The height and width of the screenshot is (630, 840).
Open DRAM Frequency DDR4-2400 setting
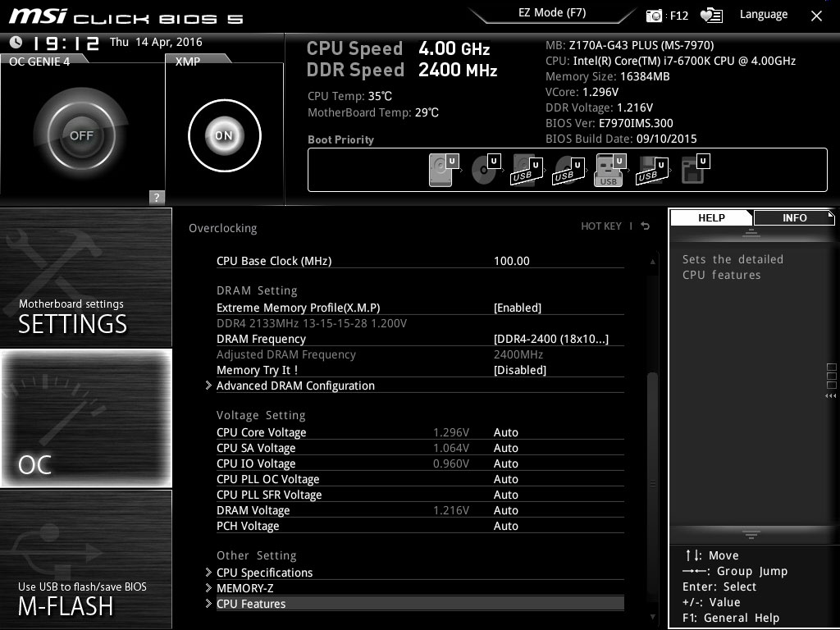(x=550, y=339)
